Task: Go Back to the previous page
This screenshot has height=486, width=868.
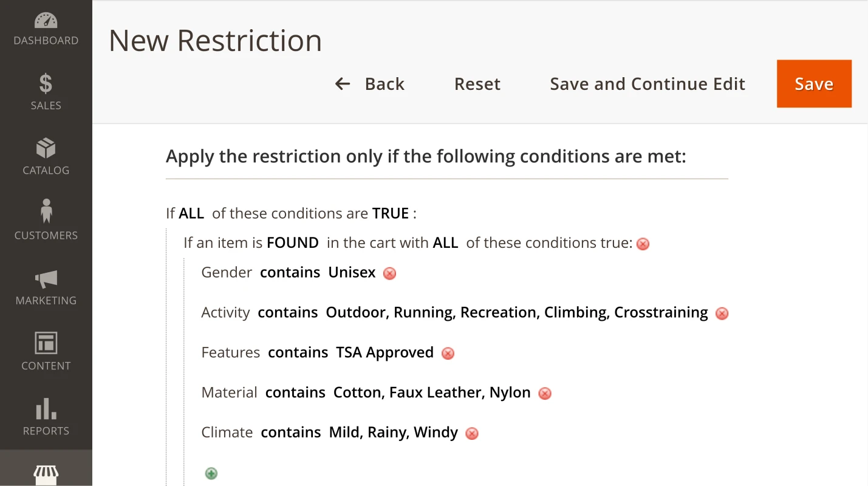Action: point(371,84)
